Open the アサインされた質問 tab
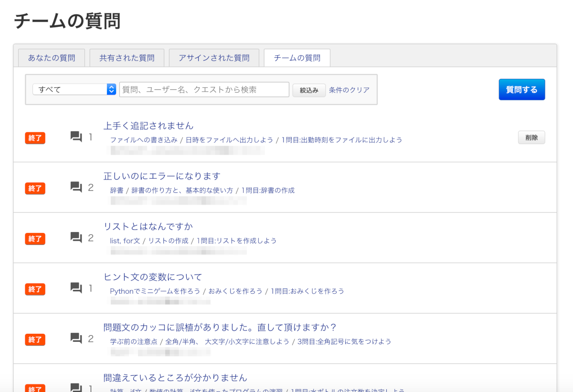Image resolution: width=573 pixels, height=392 pixels. click(214, 58)
